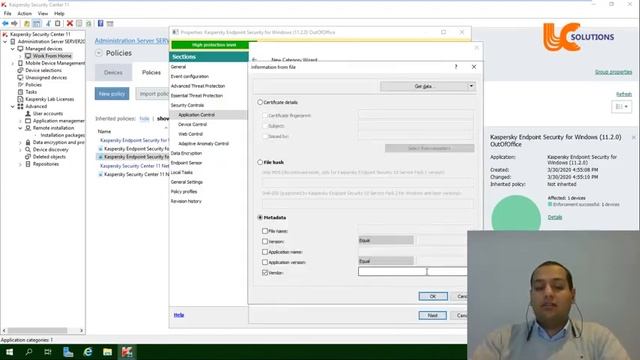Switch to the Policies tab
The height and width of the screenshot is (360, 640).
click(x=151, y=72)
